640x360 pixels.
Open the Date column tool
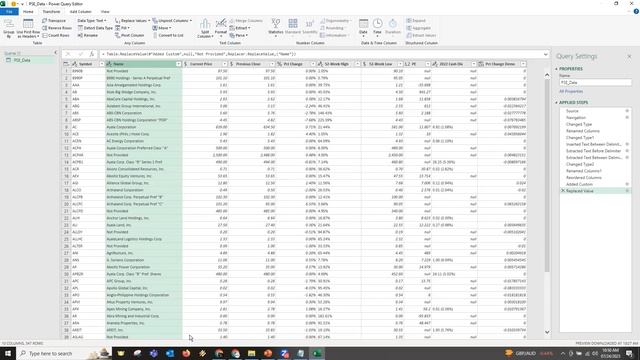pos(363,27)
